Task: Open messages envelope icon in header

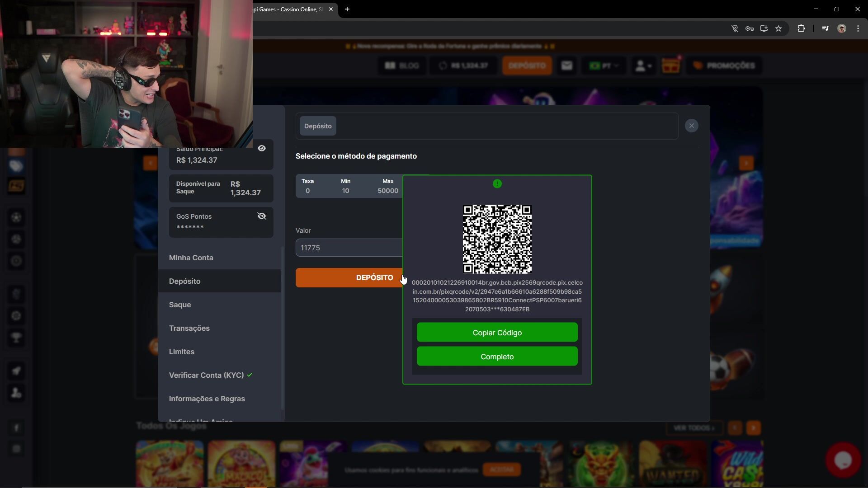Action: (x=566, y=66)
